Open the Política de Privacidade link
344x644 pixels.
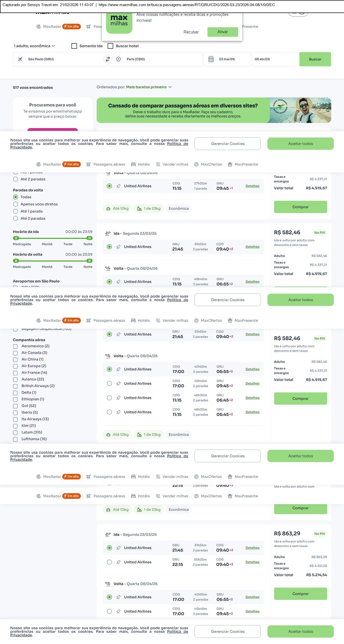coord(177,144)
